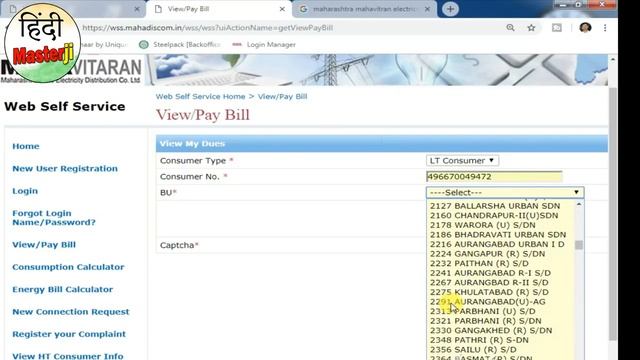Select 2321 PARBHANI (R) S/DN option
This screenshot has height=360, width=640.
point(500,321)
